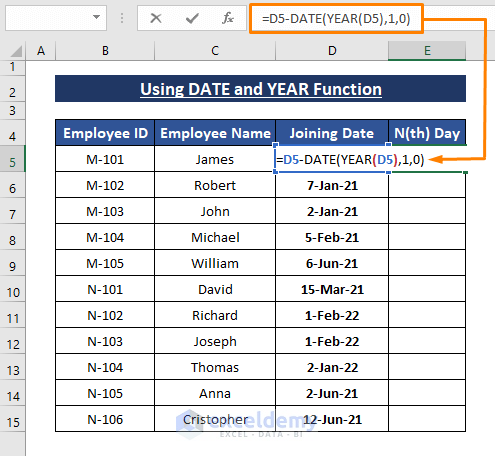Viewport: 495px width, 456px height.
Task: Click cell containing 'M-103'
Action: (x=105, y=211)
